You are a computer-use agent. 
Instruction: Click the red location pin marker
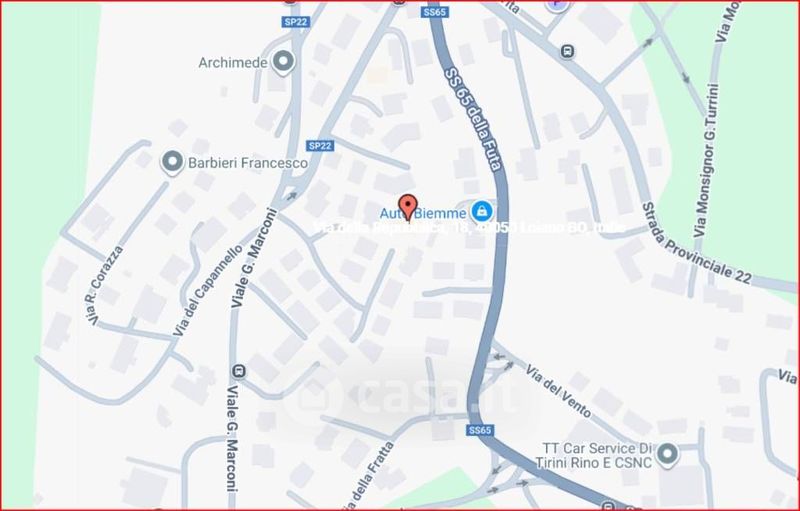408,208
